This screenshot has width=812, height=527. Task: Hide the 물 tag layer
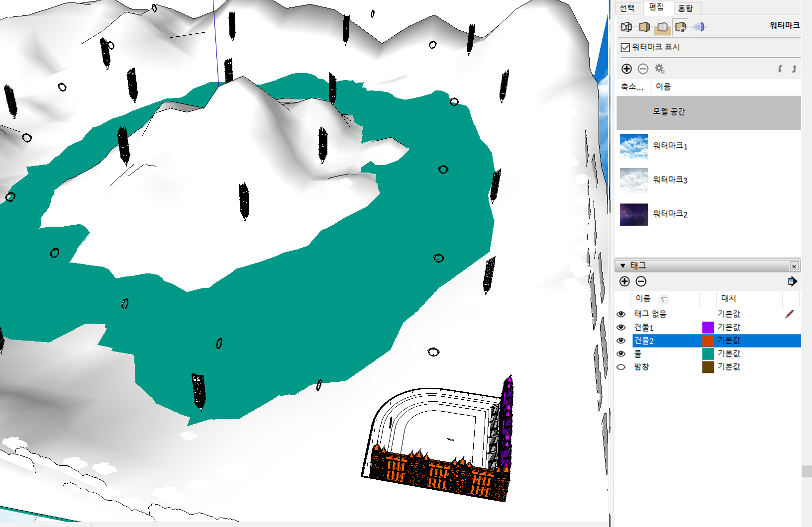click(x=621, y=353)
